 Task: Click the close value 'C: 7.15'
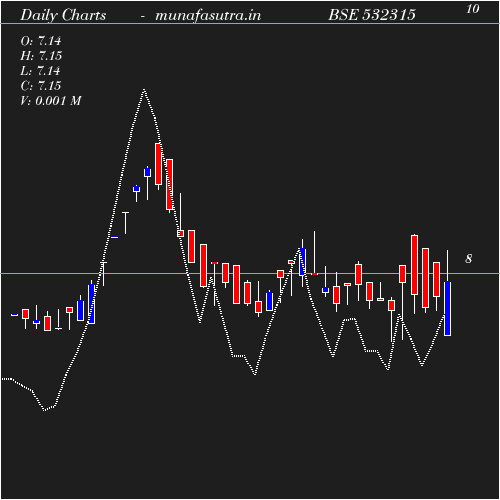[x=41, y=86]
